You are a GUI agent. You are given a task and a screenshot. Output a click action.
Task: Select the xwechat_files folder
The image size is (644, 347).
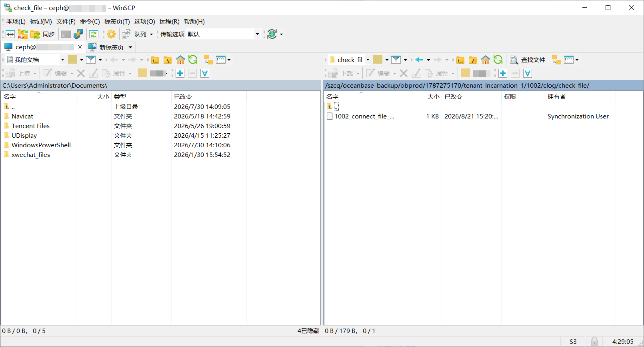(x=31, y=155)
